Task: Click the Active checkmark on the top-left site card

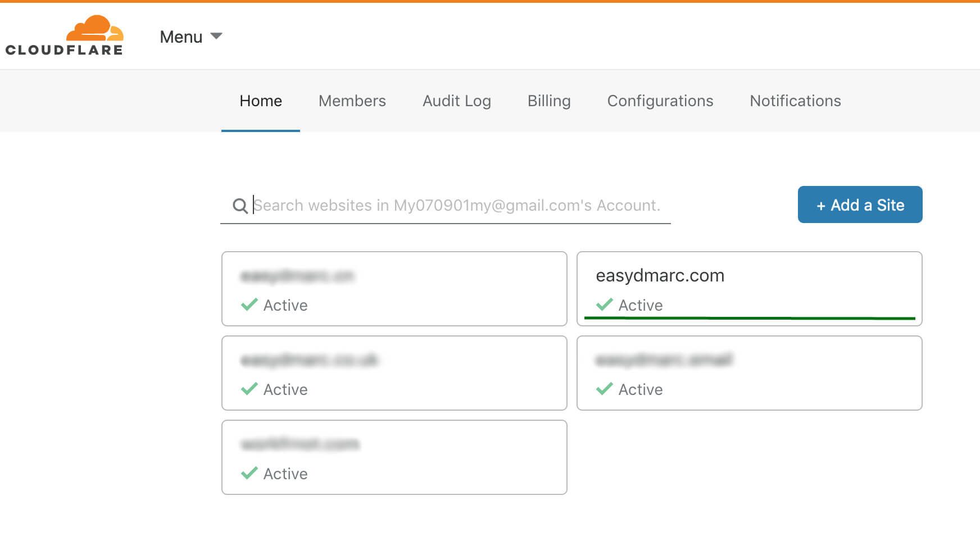Action: [x=249, y=305]
